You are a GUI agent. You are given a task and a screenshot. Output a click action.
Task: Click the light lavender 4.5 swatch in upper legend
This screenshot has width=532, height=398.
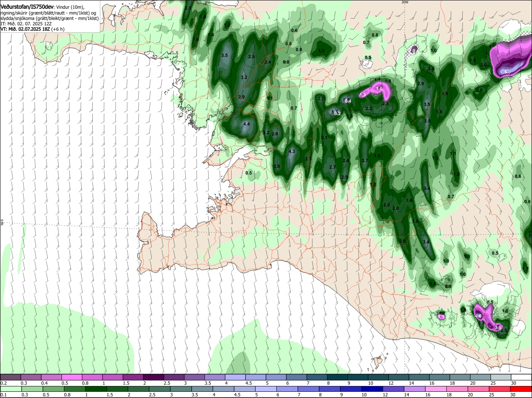pyautogui.click(x=256, y=377)
